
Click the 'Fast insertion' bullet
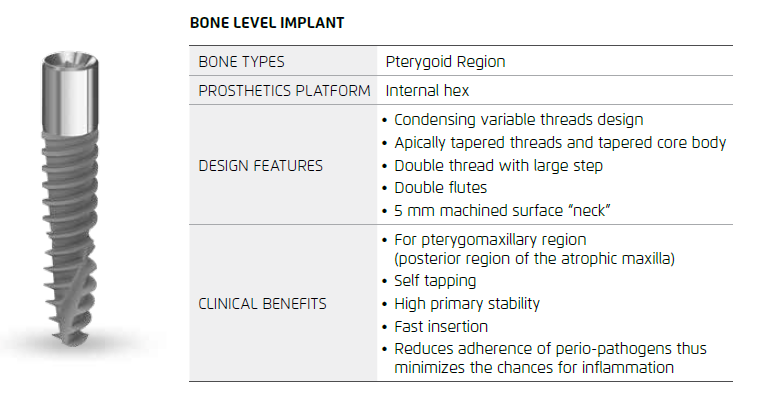[440, 327]
